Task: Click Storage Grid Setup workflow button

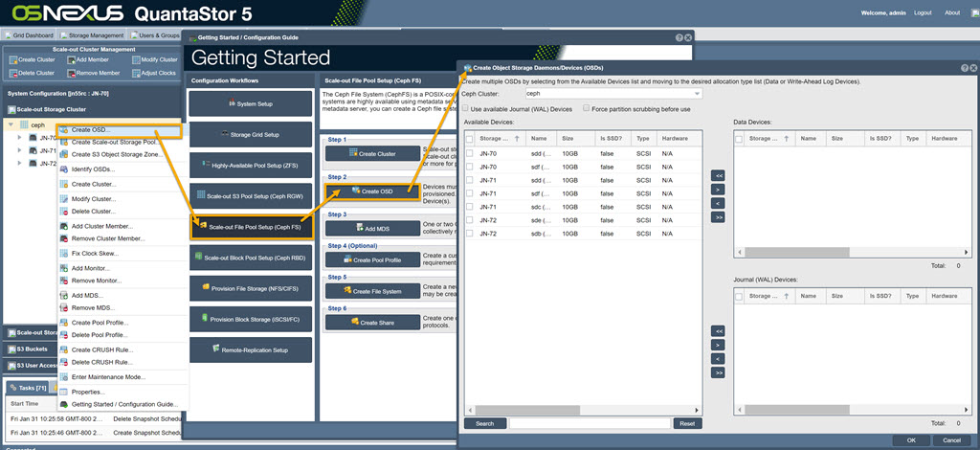Action: [250, 134]
